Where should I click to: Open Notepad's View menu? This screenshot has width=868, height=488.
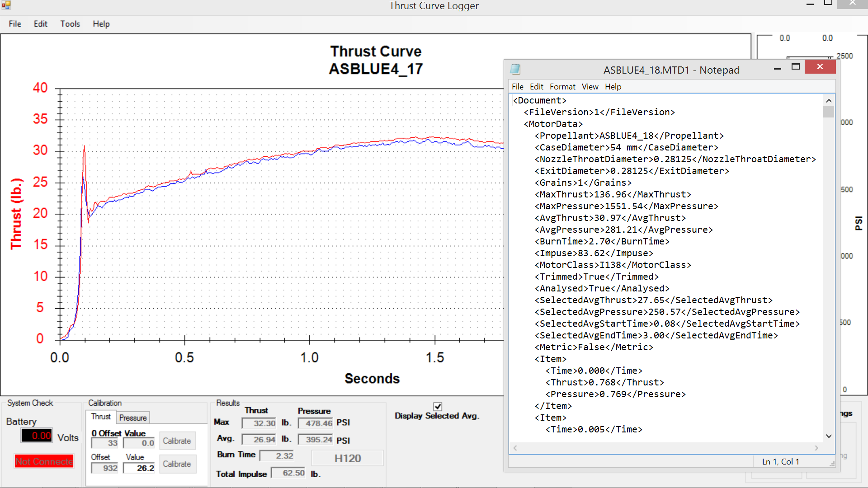(x=590, y=87)
